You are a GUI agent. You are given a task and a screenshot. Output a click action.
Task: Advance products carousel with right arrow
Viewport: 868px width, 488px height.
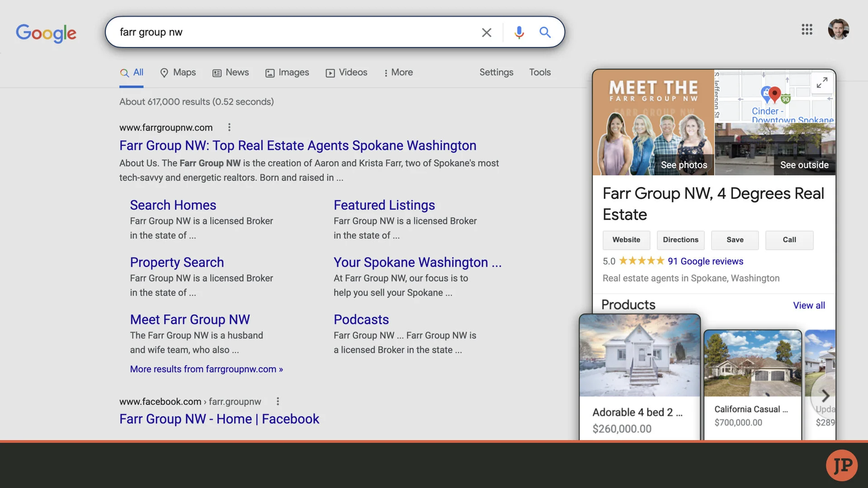click(825, 396)
